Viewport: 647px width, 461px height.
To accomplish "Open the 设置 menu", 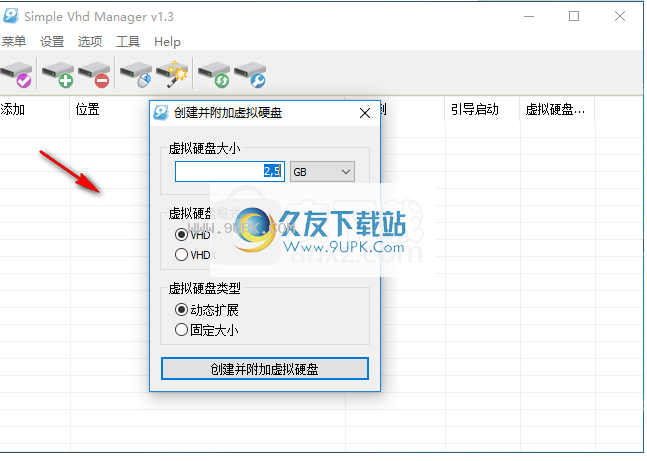I will (x=52, y=41).
